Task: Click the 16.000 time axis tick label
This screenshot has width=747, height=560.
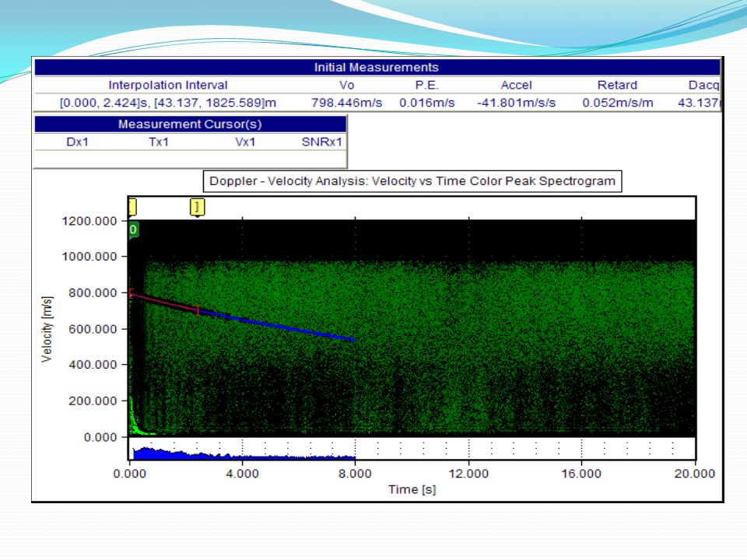Action: coord(581,474)
